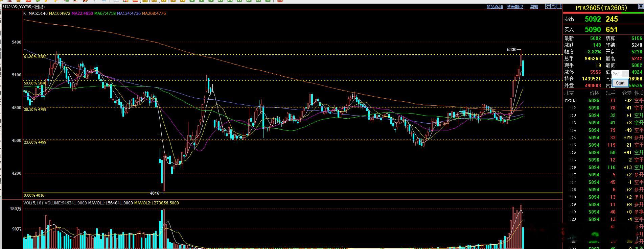Open the 周期 period link
The height and width of the screenshot is (249, 644).
[x=534, y=7]
